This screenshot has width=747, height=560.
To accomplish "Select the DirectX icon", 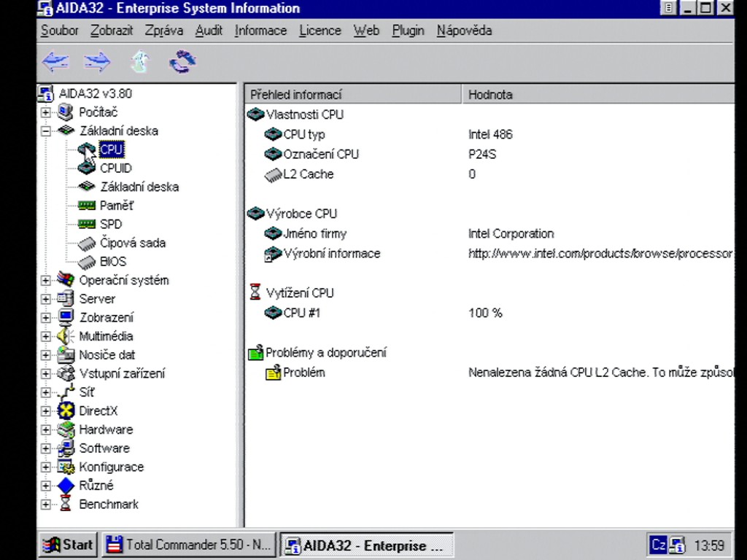I will coord(66,411).
